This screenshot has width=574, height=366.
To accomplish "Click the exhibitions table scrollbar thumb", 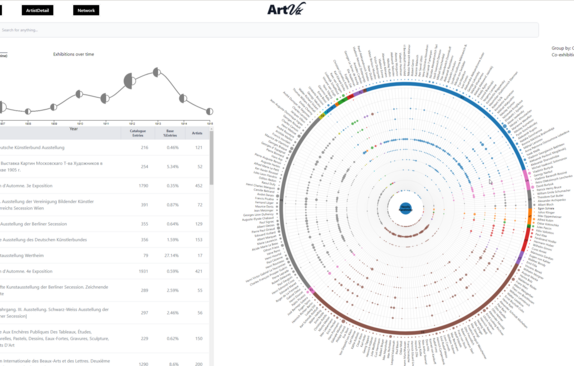I will (x=211, y=157).
